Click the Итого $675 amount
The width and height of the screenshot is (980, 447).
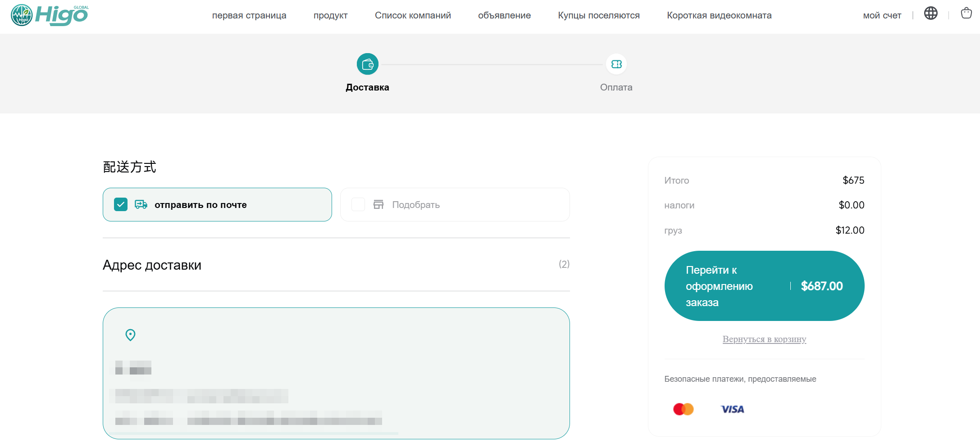pos(853,180)
